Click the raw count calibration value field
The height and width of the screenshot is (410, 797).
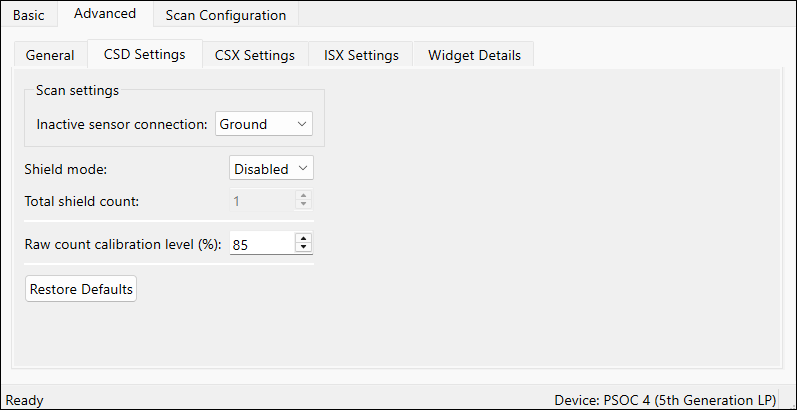coord(262,244)
